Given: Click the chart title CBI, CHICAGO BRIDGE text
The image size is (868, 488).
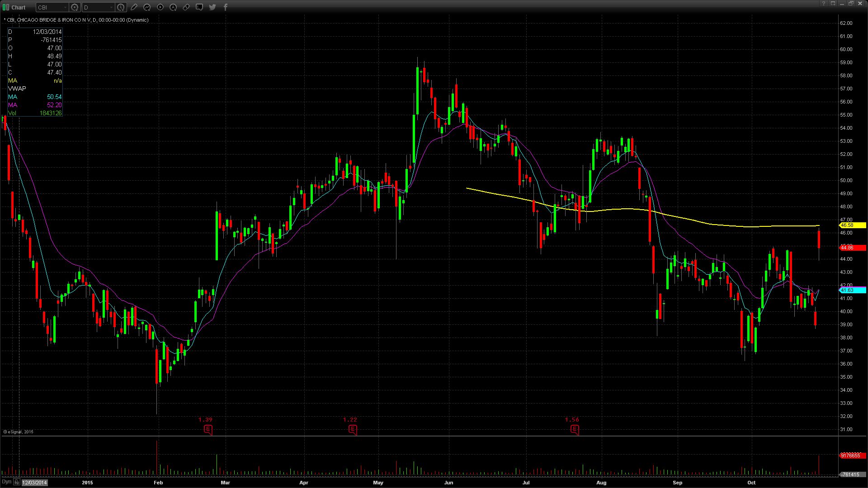Looking at the screenshot, I should (x=76, y=20).
